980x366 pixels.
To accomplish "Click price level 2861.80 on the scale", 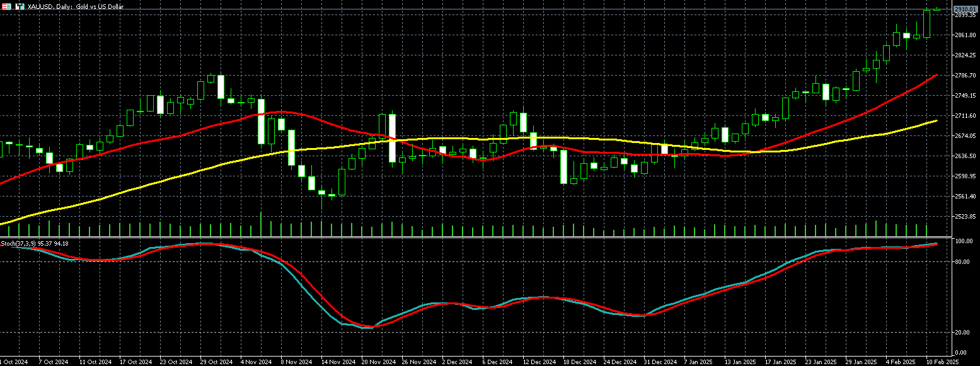I will [965, 35].
